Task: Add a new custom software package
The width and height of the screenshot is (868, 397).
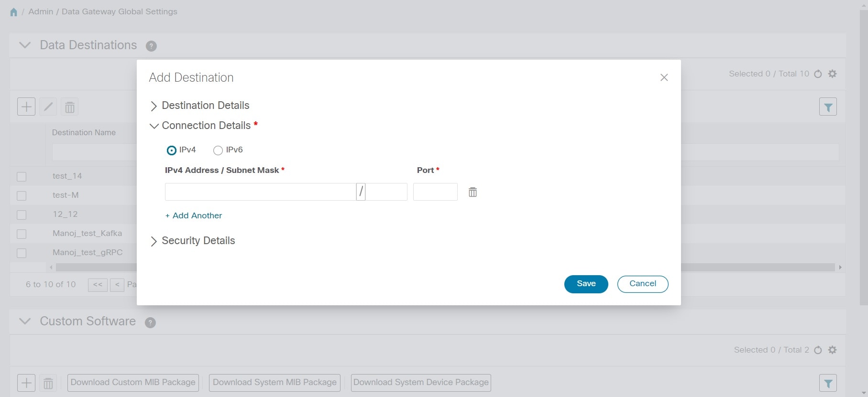Action: 26,383
